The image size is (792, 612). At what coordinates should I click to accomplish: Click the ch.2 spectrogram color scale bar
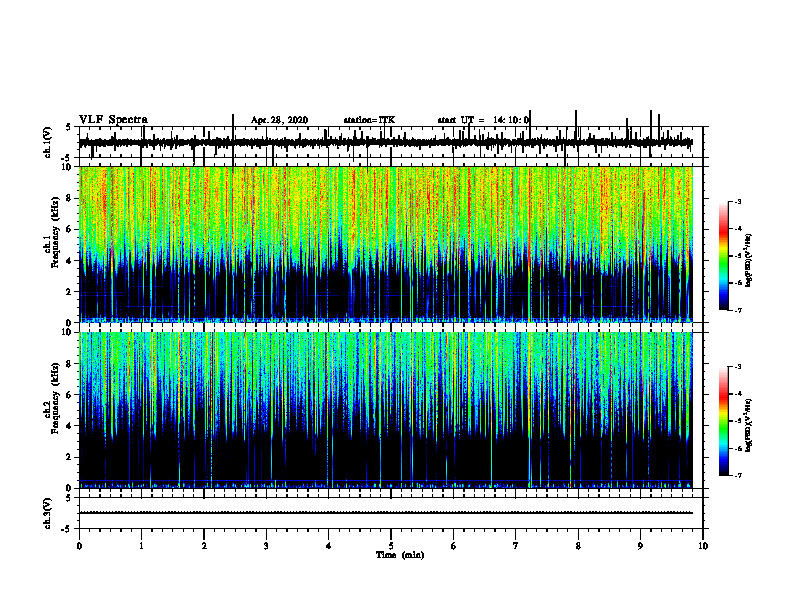pos(723,421)
